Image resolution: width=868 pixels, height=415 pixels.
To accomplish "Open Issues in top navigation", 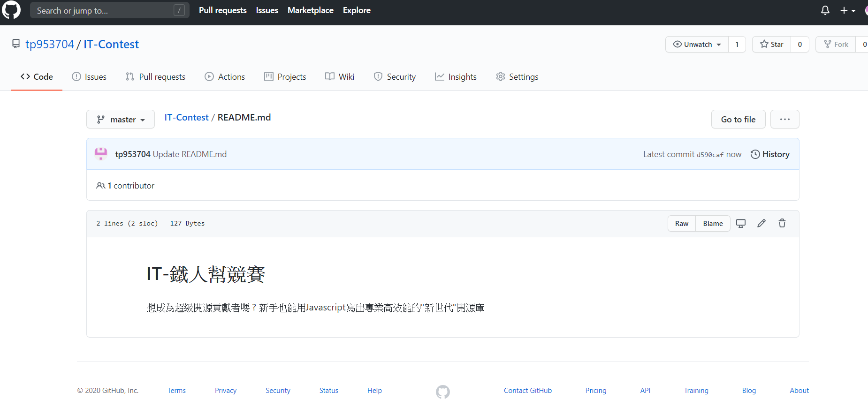I will coord(267,10).
